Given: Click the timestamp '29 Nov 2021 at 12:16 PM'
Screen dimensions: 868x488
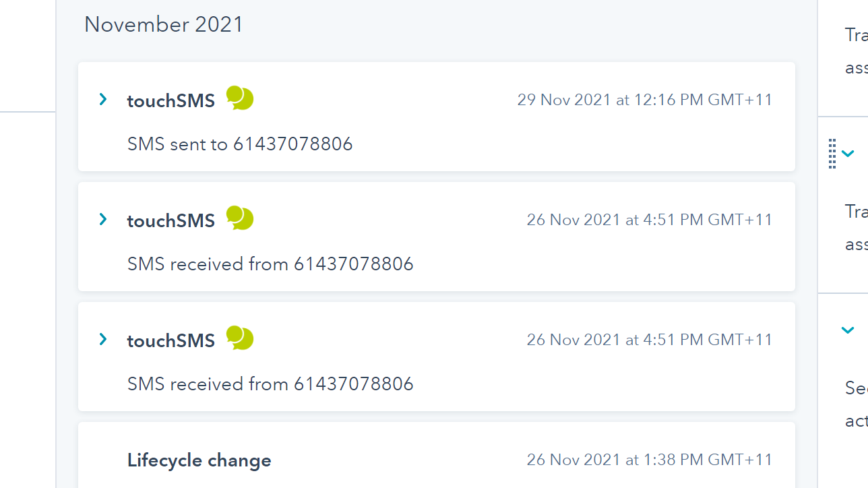Looking at the screenshot, I should [644, 99].
